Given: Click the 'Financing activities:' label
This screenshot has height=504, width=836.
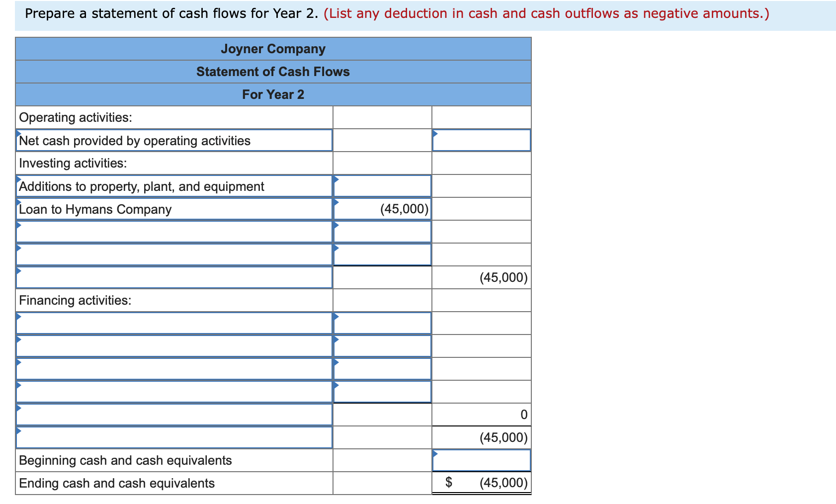Looking at the screenshot, I should coord(75,300).
